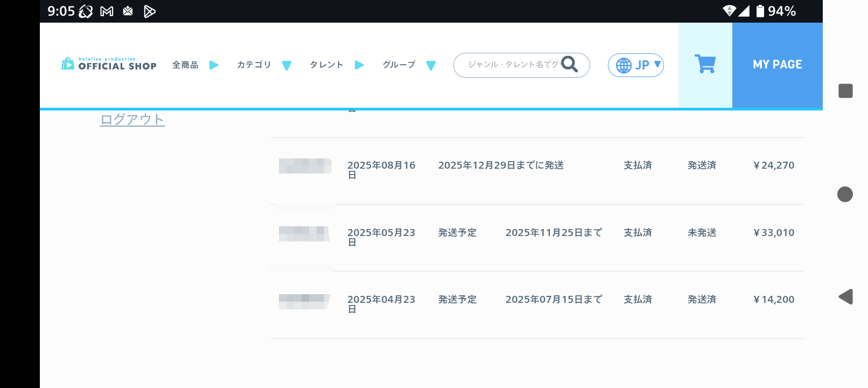Select the order totaling ¥33,010

(x=773, y=233)
